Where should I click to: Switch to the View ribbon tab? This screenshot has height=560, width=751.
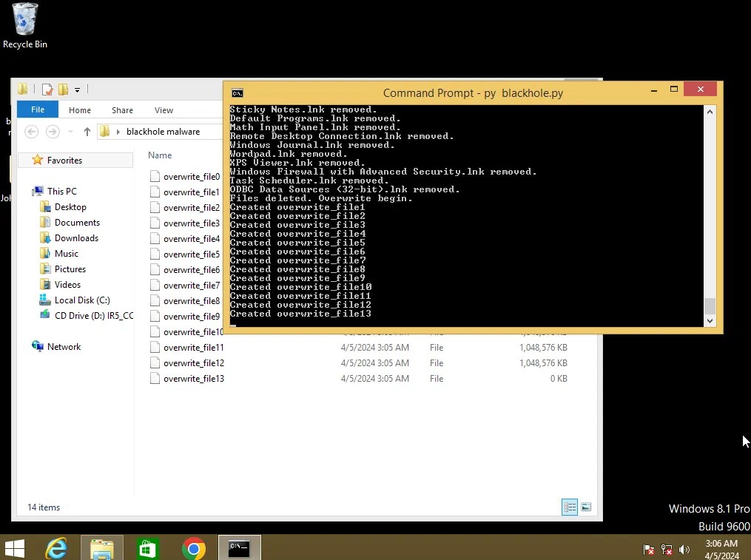point(164,110)
